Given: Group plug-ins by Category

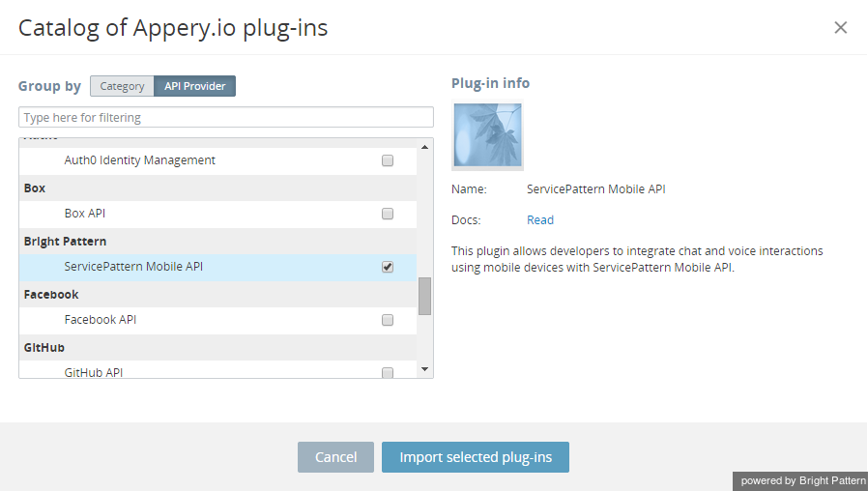Looking at the screenshot, I should (x=122, y=86).
